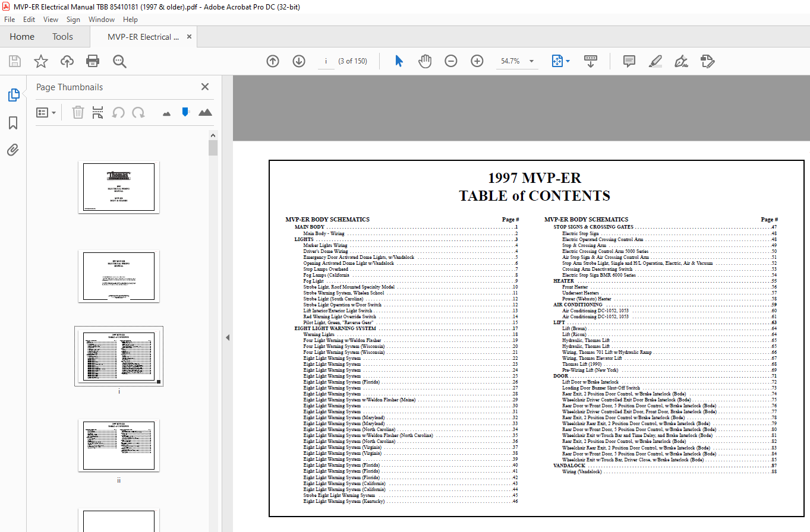Image resolution: width=810 pixels, height=532 pixels.
Task: Switch to the Tools tab
Action: coord(62,37)
